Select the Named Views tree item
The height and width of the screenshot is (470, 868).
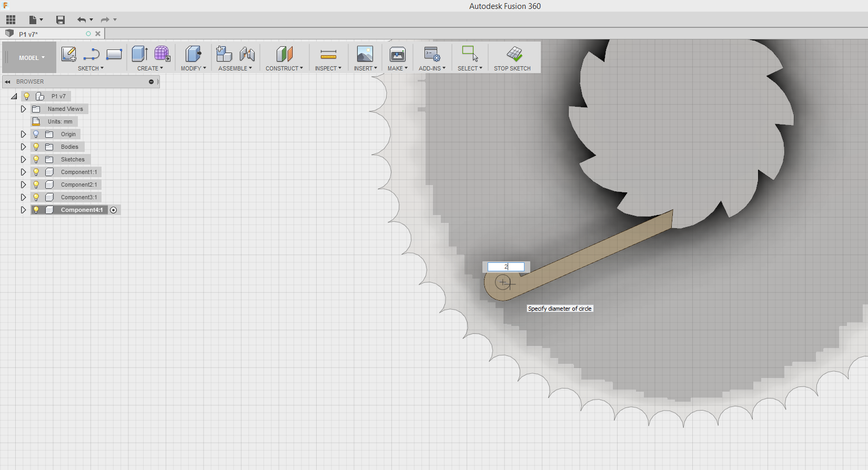tap(65, 109)
